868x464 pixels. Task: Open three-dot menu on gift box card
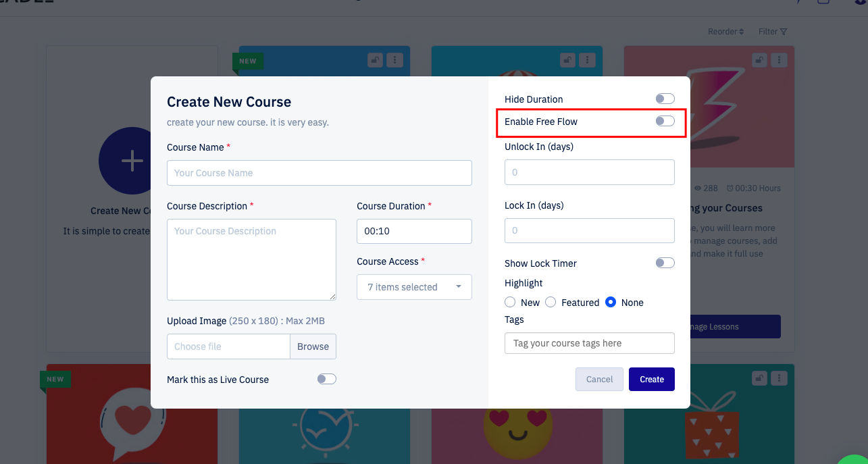click(x=780, y=378)
